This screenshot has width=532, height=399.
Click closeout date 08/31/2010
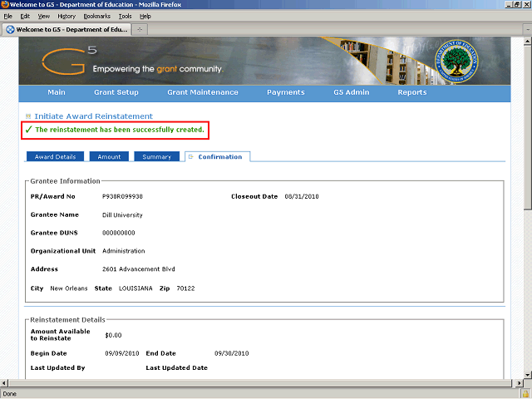(302, 196)
